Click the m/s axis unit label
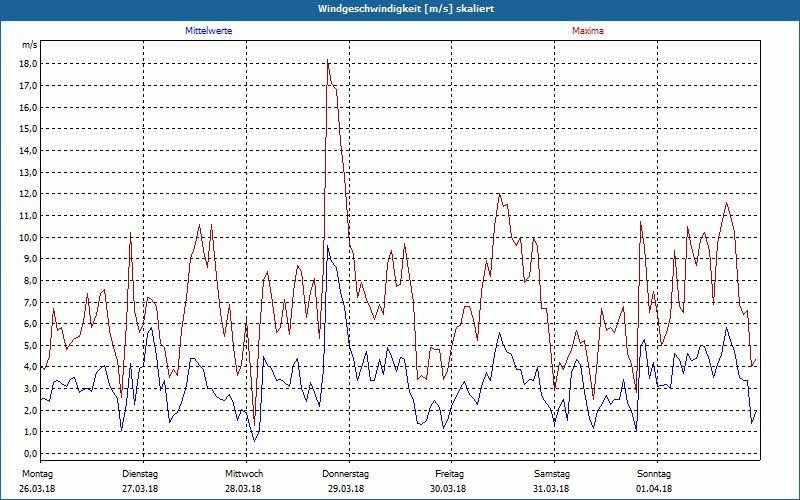The width and height of the screenshot is (800, 500). [30, 45]
